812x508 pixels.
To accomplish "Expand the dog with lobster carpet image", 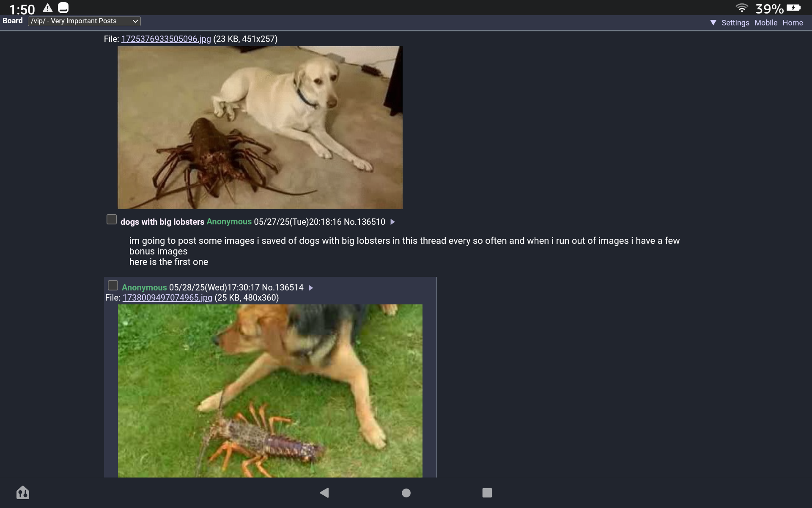I will 260,127.
